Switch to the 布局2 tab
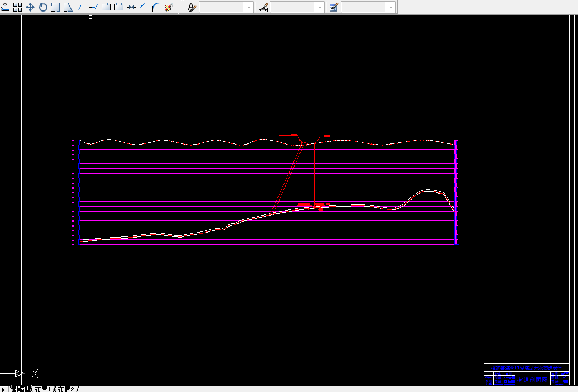 [66, 389]
